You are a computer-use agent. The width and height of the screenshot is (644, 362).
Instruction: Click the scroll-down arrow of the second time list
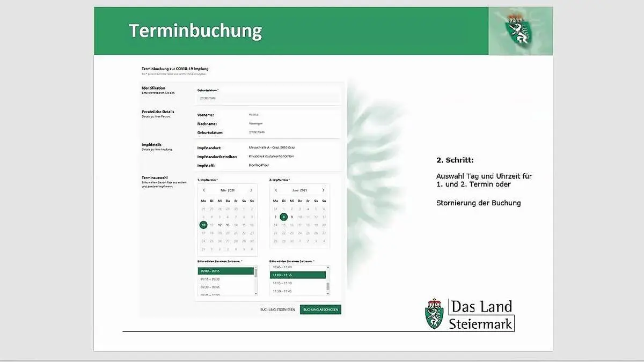coord(328,293)
